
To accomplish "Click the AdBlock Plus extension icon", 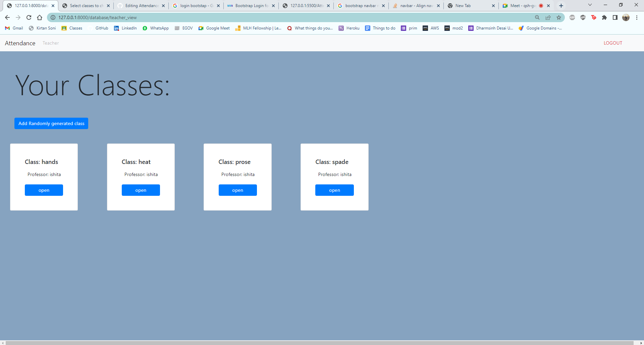I will 572,17.
